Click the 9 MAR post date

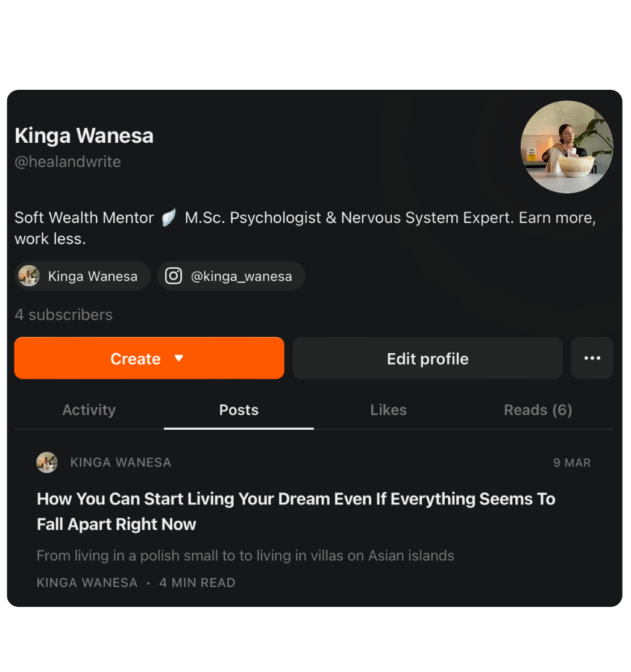(572, 463)
